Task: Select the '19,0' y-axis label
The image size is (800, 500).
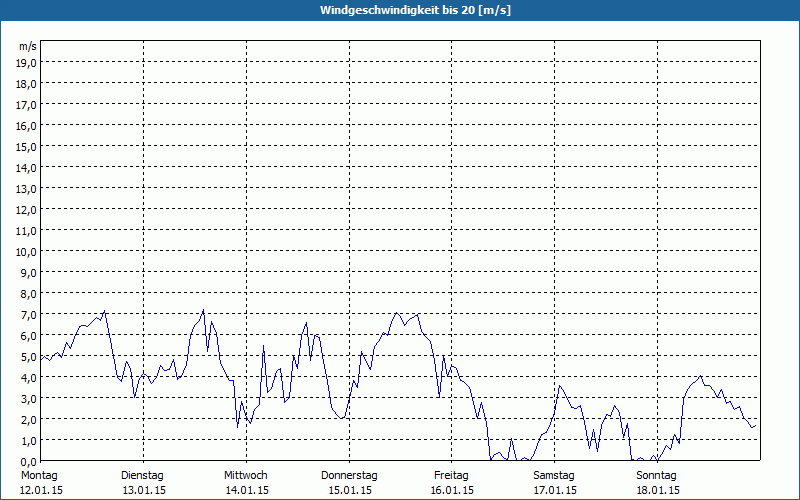Action: [26, 63]
